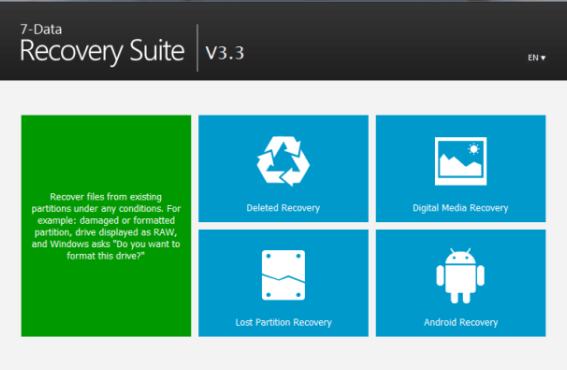Click the 7-Data brand text
The image size is (567, 370).
click(41, 29)
